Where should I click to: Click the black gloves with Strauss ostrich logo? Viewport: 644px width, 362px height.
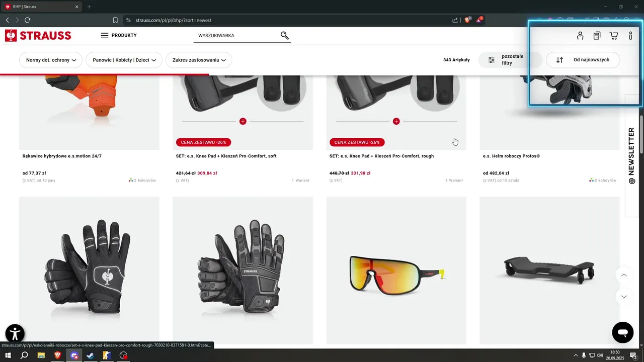[89, 270]
